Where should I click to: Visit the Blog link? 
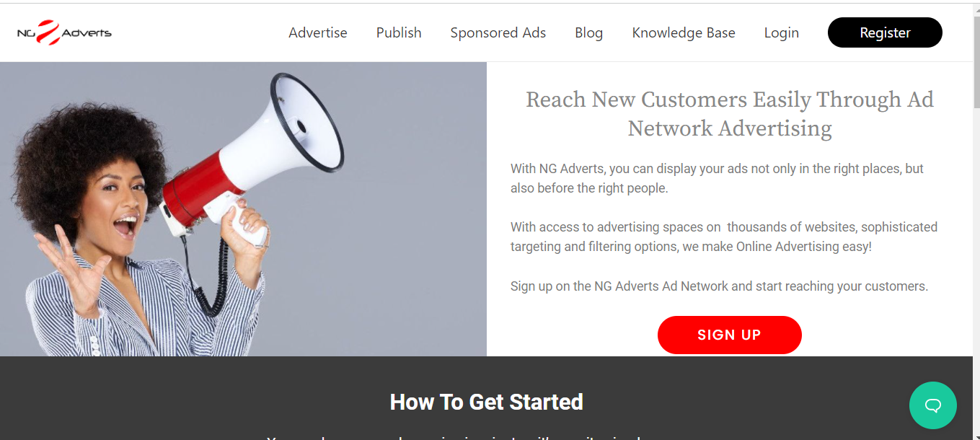589,32
